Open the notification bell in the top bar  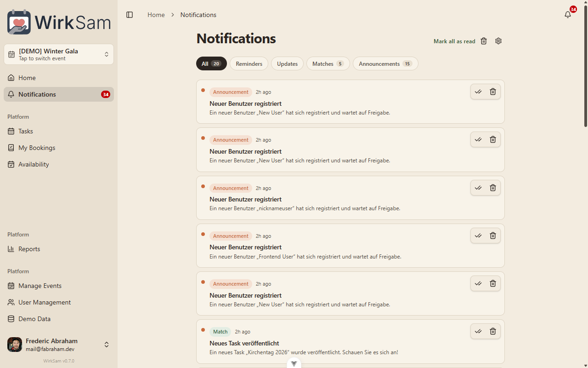click(568, 15)
